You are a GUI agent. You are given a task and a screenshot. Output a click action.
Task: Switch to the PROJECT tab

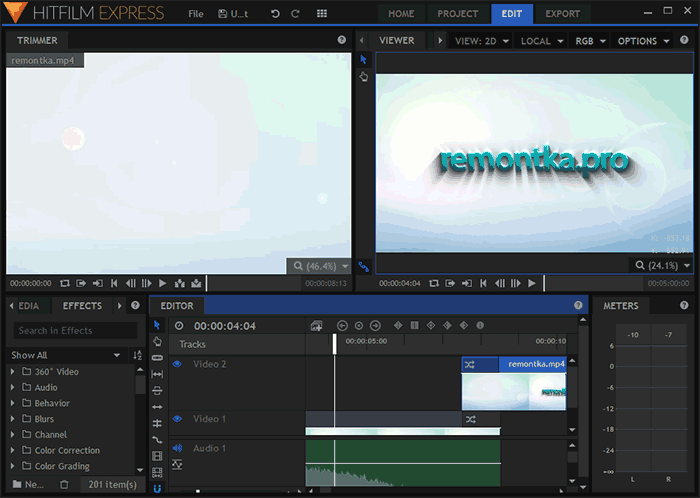(458, 14)
